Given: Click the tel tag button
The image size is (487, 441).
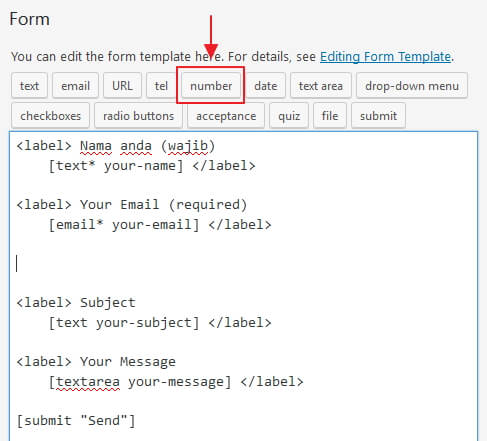Looking at the screenshot, I should [161, 86].
